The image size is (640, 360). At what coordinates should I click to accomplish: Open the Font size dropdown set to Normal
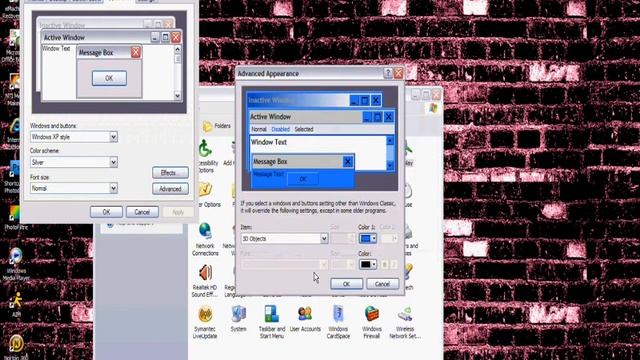74,188
